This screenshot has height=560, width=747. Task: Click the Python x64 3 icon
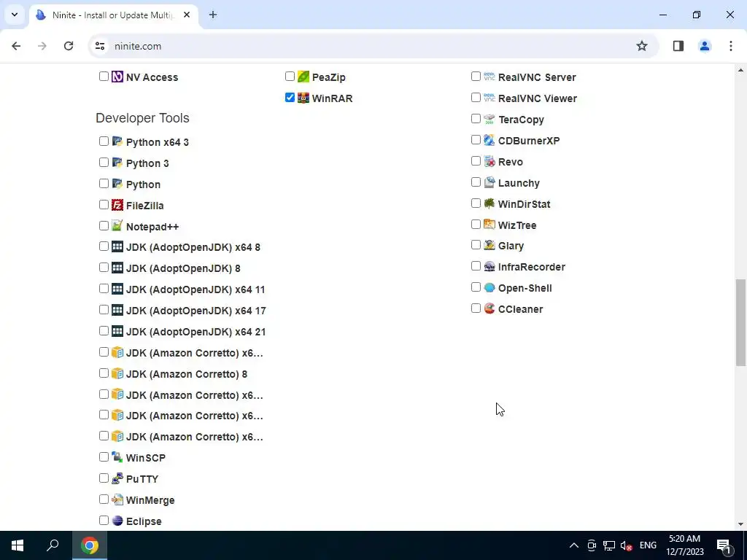pos(117,141)
